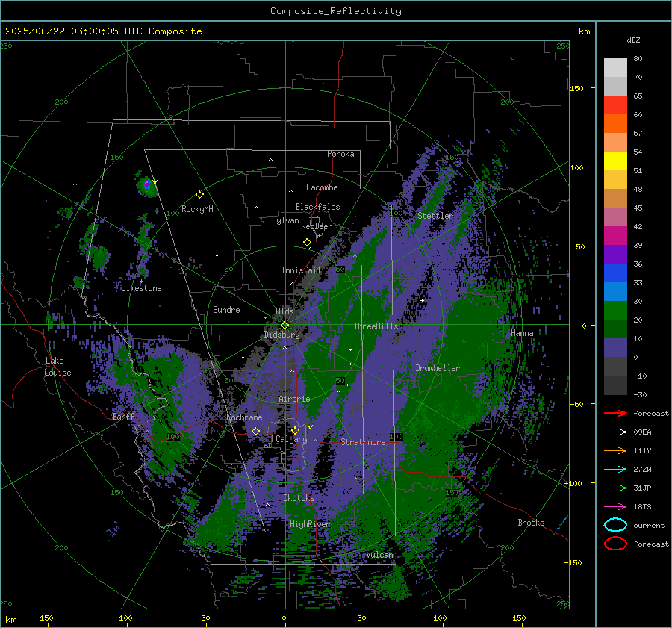Click the magenta 39–42 dBZ color swatch
The width and height of the screenshot is (672, 628).
point(615,236)
